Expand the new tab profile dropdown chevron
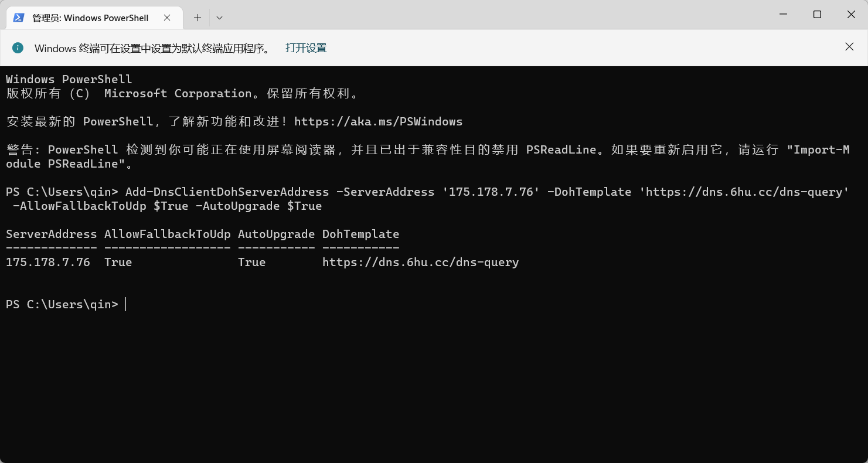 (x=219, y=18)
